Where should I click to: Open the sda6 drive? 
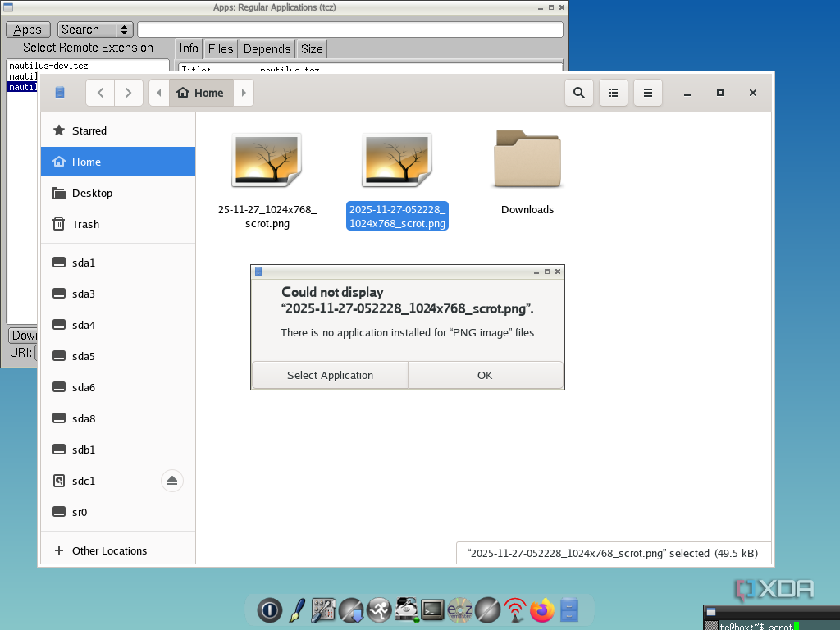tap(118, 387)
